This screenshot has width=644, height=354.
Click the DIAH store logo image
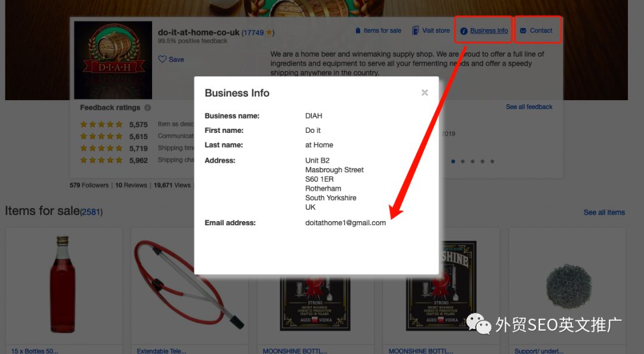113,60
